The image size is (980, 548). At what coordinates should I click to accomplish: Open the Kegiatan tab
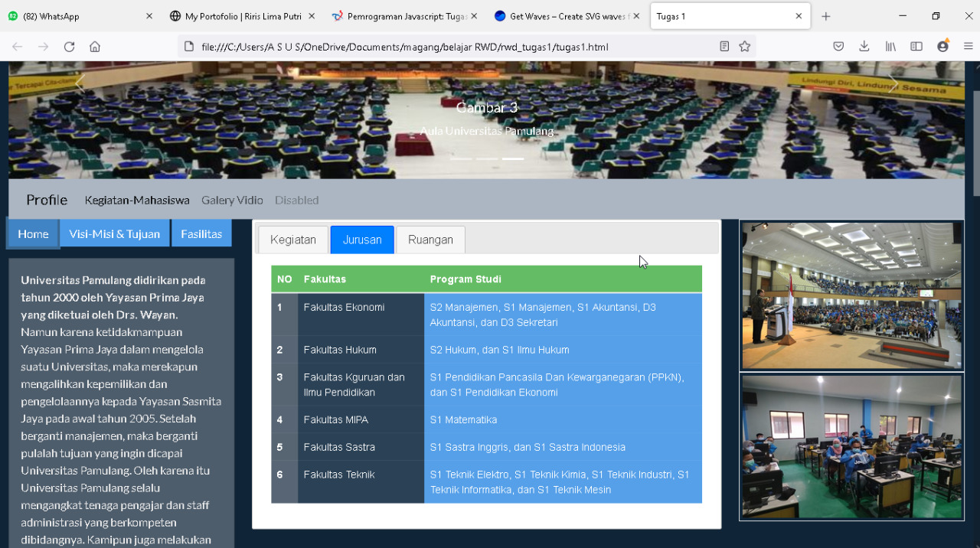[293, 240]
